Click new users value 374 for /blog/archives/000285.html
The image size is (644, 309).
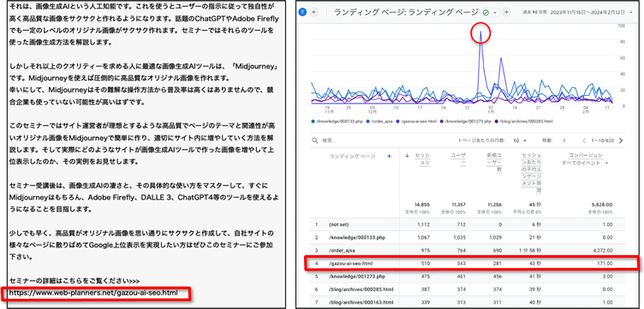pyautogui.click(x=497, y=289)
